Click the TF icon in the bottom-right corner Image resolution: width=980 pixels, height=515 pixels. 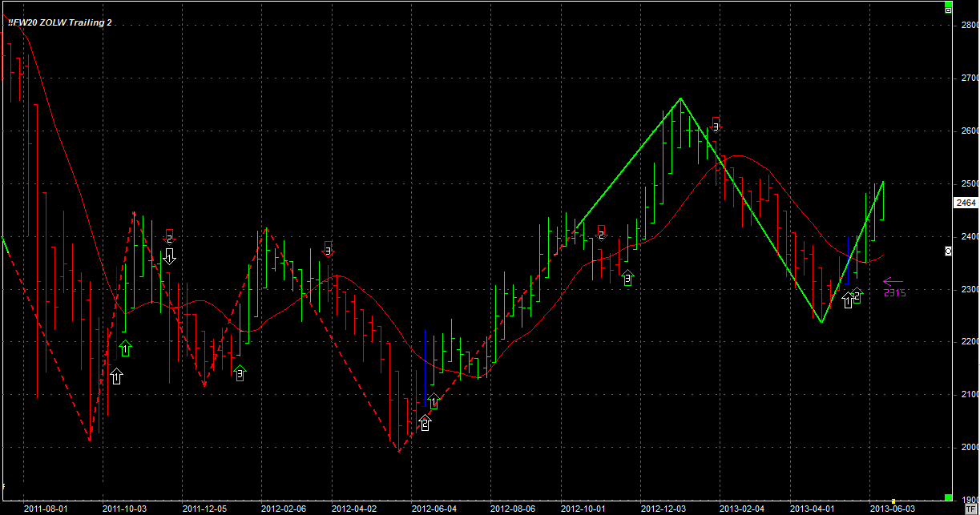971,509
